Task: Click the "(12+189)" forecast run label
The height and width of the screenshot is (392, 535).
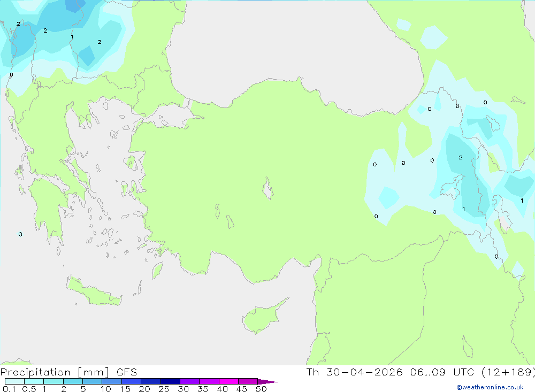Action: coord(508,372)
